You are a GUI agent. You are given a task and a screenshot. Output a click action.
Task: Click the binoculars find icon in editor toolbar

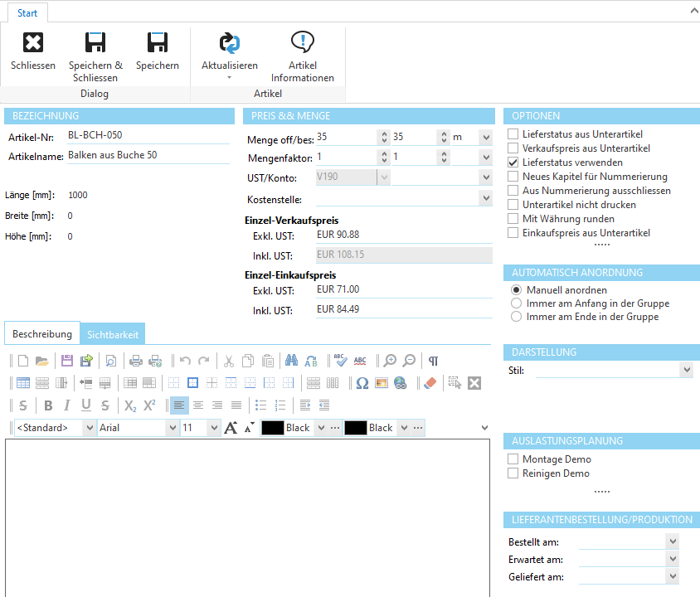pos(291,361)
